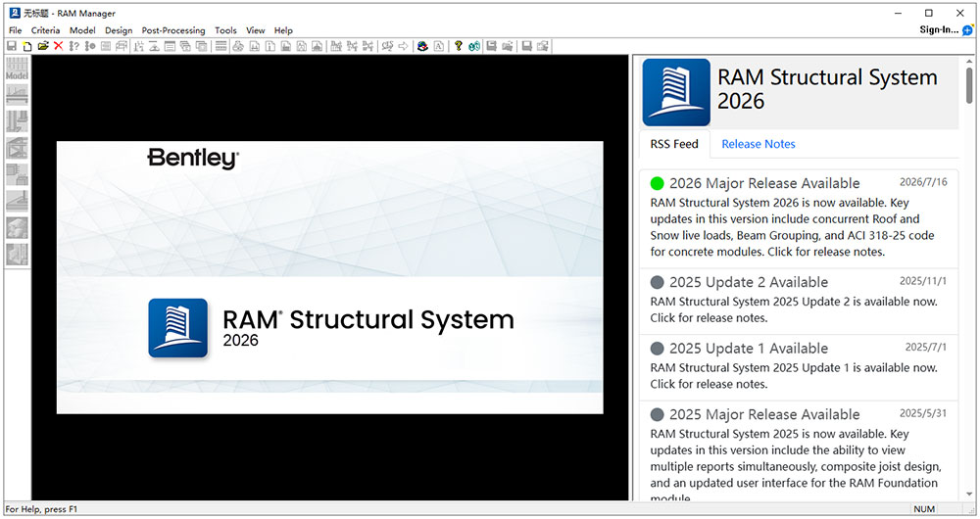Open the Help menu
980x519 pixels.
tap(283, 30)
